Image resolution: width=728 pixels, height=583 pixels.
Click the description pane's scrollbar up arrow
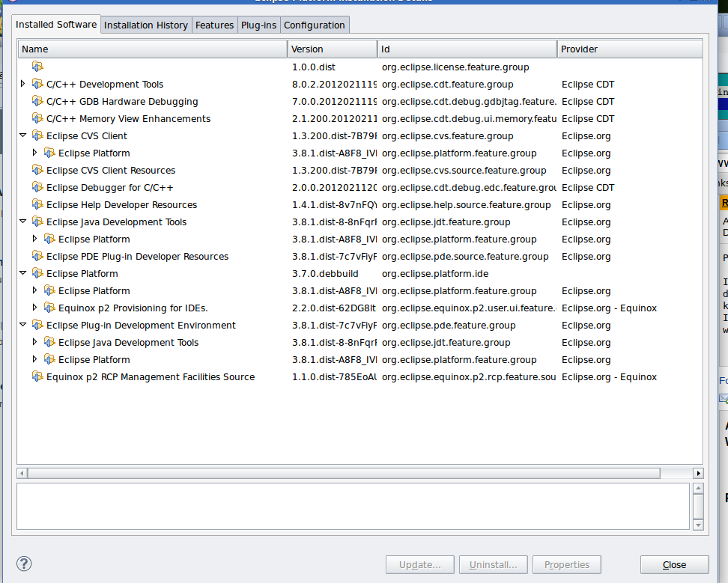698,489
